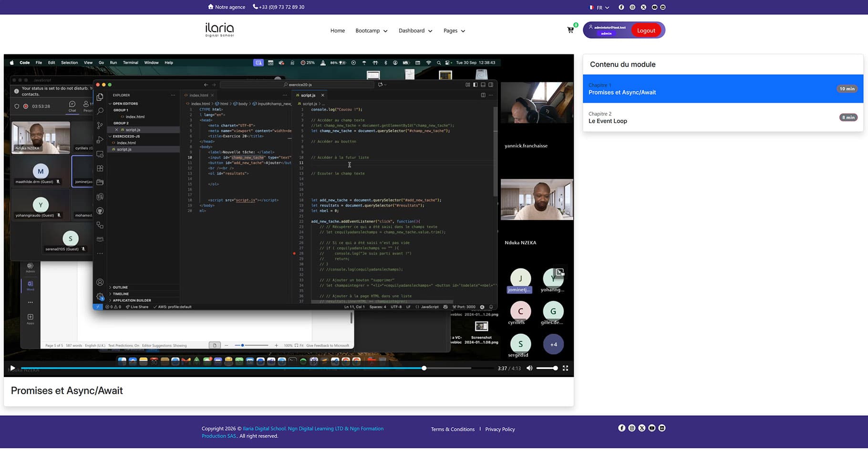Click the red Logout button
The image size is (868, 474).
tap(646, 31)
